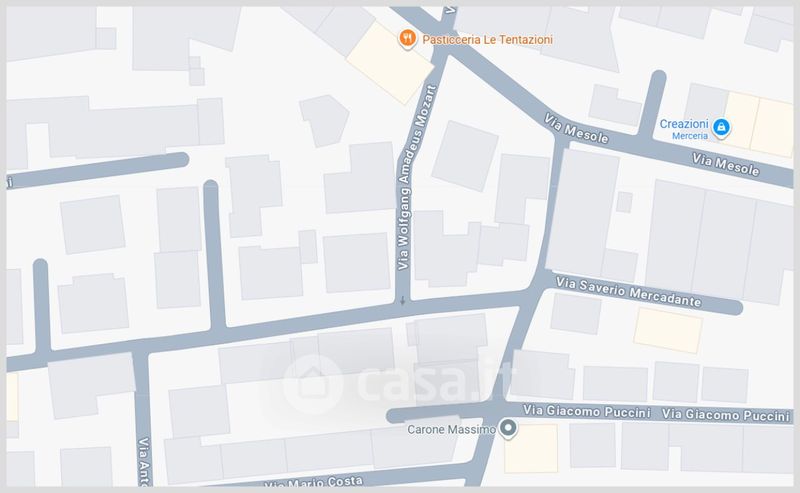Select the yellow building below Via Saverio Mercadante
The width and height of the screenshot is (800, 493).
(668, 330)
